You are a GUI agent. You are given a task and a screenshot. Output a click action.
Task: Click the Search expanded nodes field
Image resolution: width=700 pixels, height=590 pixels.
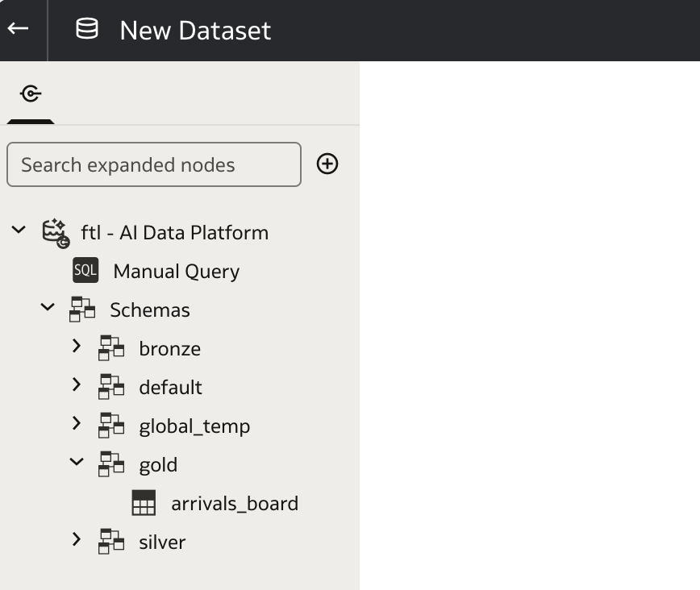coord(154,164)
